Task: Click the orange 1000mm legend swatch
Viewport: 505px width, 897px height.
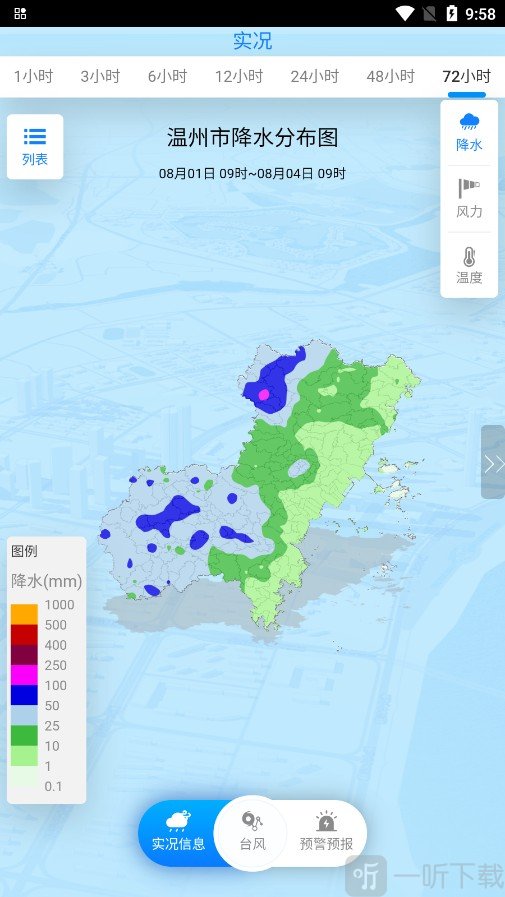Action: (24, 614)
